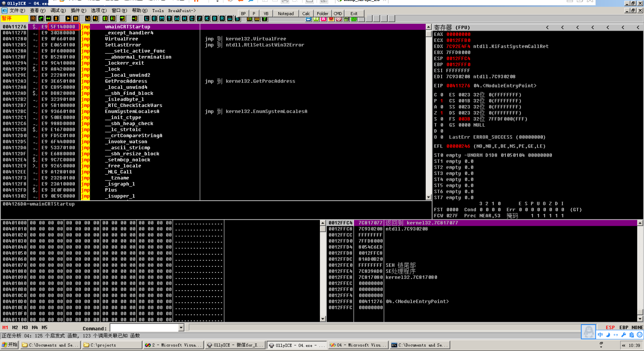
Task: Open Patches window with slash icon
Action: pos(199,18)
